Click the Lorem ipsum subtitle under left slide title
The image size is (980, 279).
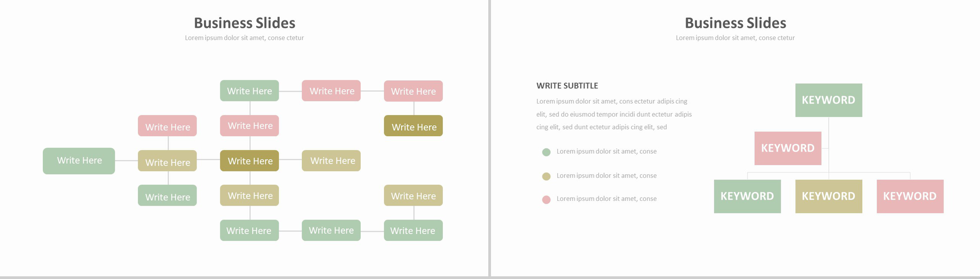tap(244, 38)
